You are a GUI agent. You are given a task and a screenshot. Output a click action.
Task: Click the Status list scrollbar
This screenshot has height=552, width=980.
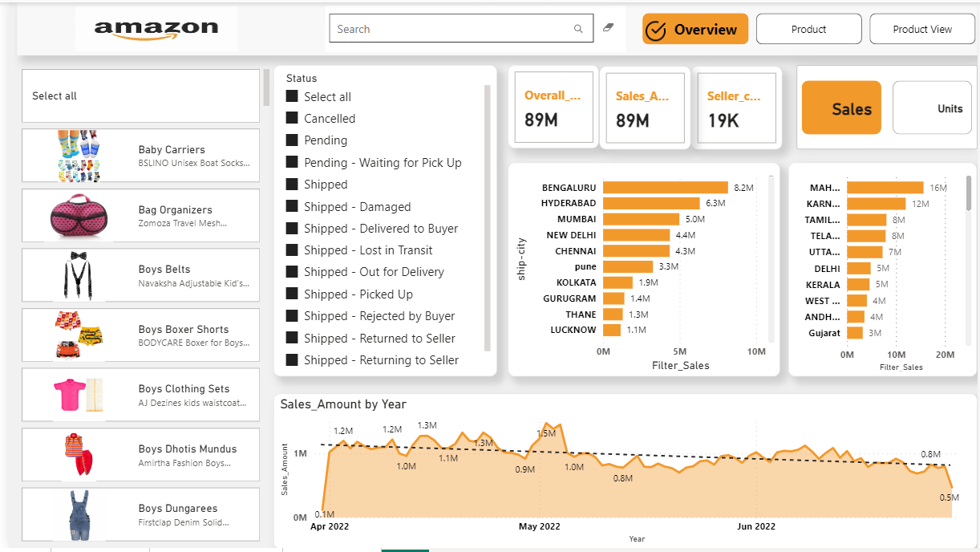[x=488, y=217]
